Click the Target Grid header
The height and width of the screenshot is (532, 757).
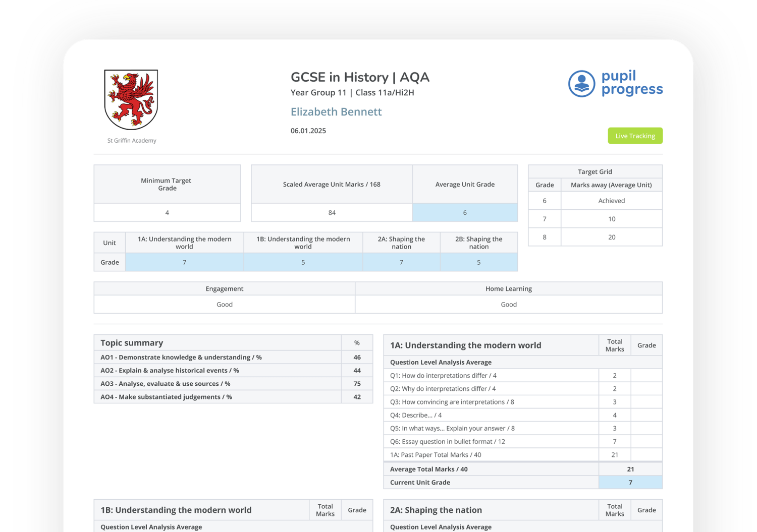click(x=594, y=171)
